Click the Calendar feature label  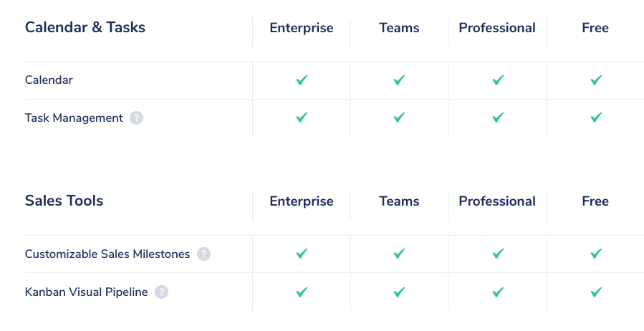click(49, 80)
